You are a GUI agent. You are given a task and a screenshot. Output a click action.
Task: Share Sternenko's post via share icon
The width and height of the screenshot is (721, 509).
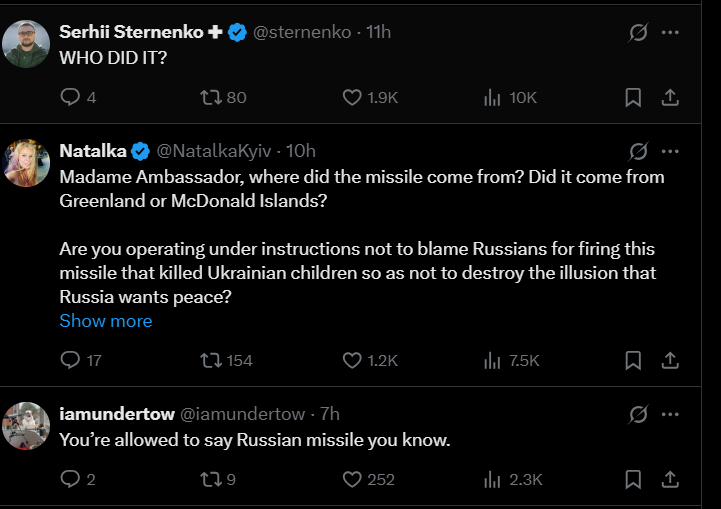click(671, 97)
